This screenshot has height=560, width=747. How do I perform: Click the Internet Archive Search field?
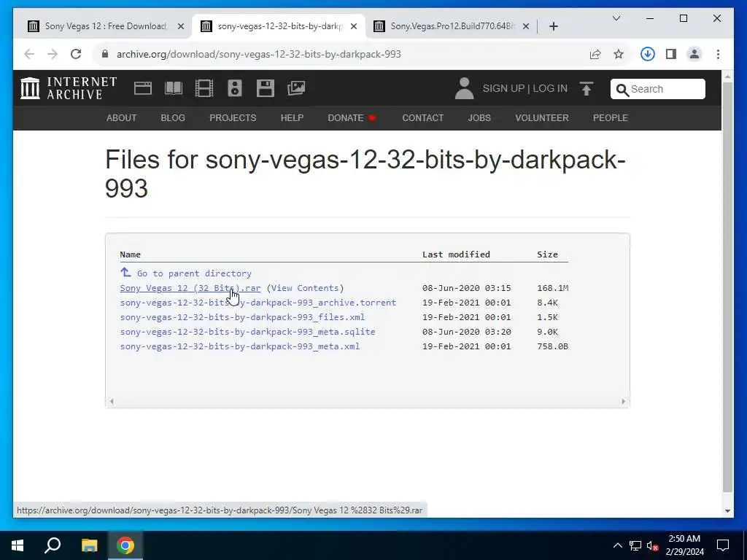(658, 89)
